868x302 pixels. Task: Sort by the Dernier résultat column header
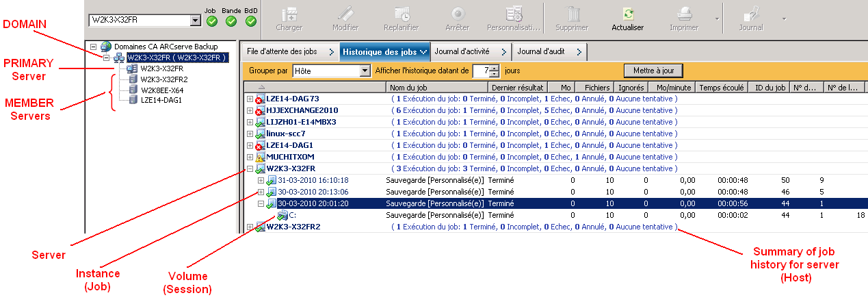click(517, 88)
